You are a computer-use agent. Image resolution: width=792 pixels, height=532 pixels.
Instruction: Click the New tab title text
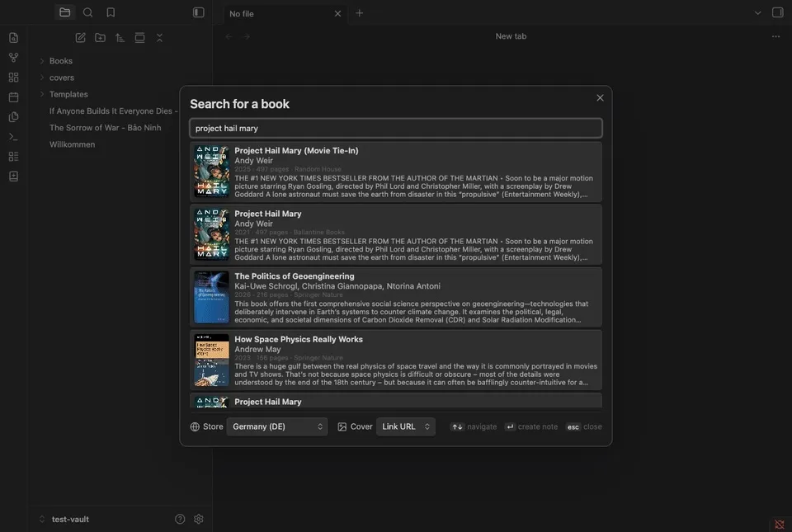511,36
